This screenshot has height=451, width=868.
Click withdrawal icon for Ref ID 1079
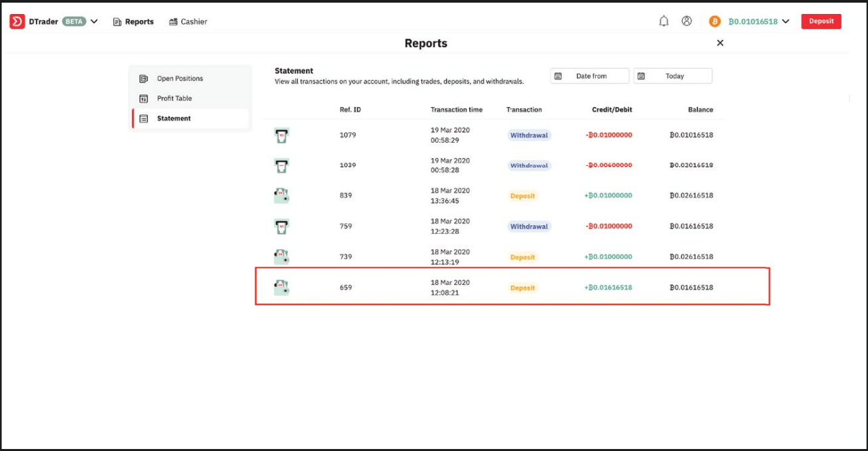(281, 135)
